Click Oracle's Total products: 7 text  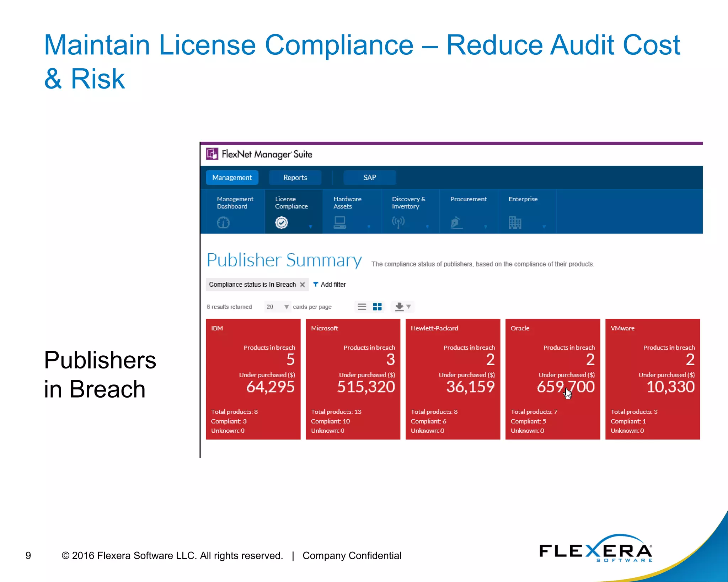[534, 411]
